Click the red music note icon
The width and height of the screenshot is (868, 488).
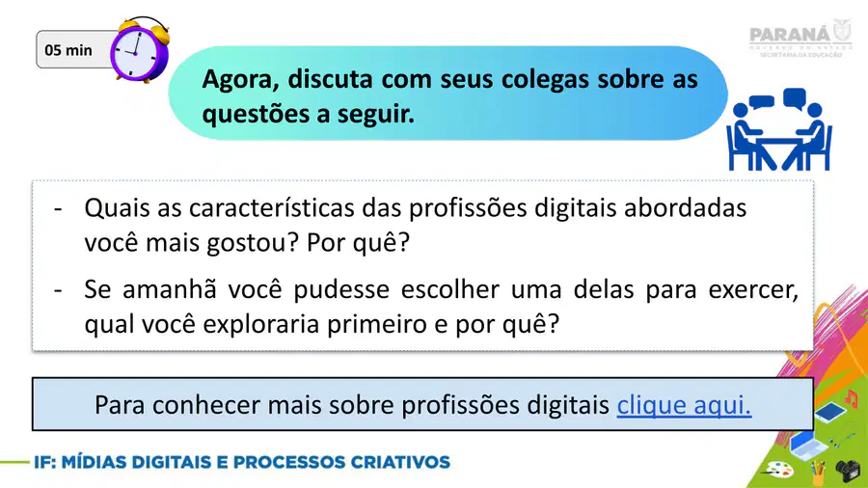click(852, 397)
